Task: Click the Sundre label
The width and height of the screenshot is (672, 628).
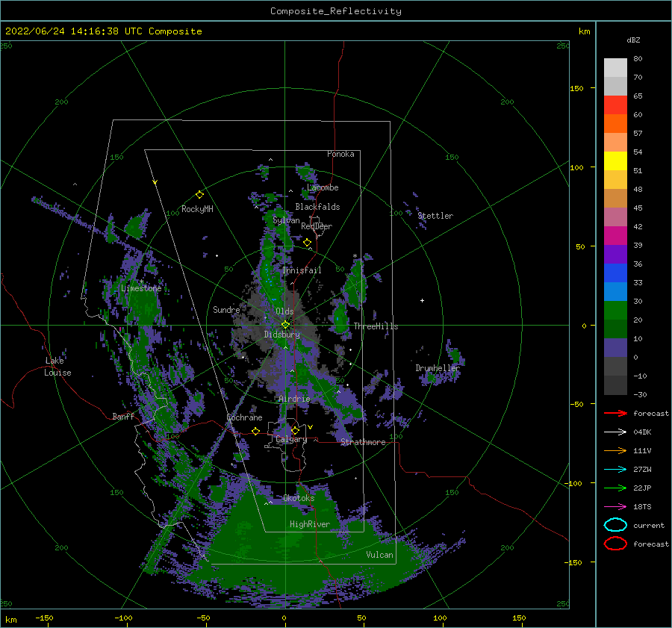Action: tap(226, 309)
